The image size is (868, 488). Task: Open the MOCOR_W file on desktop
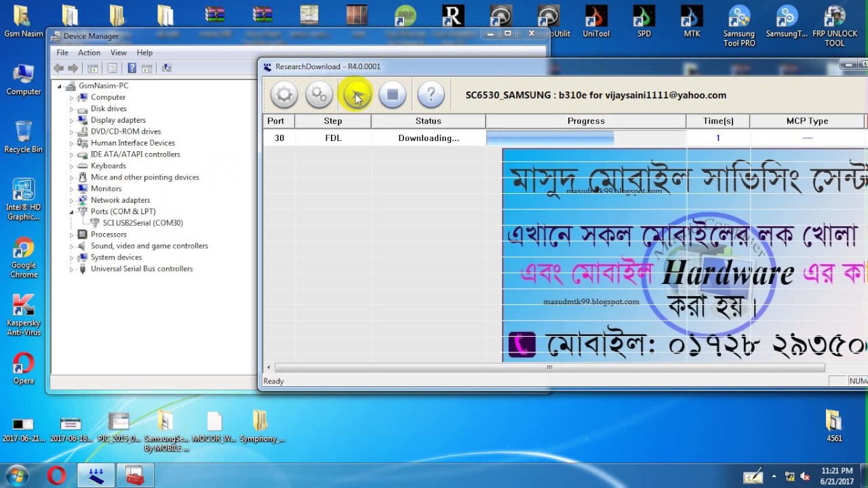(214, 426)
